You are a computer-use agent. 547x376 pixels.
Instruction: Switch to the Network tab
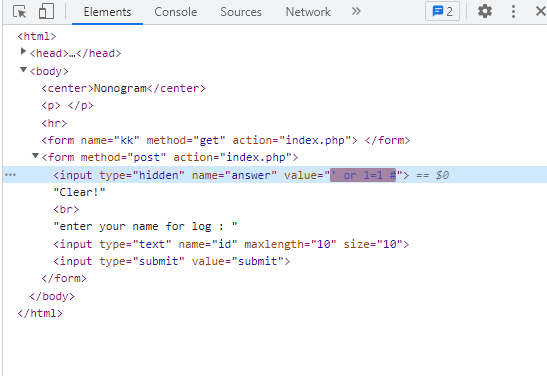pyautogui.click(x=308, y=12)
